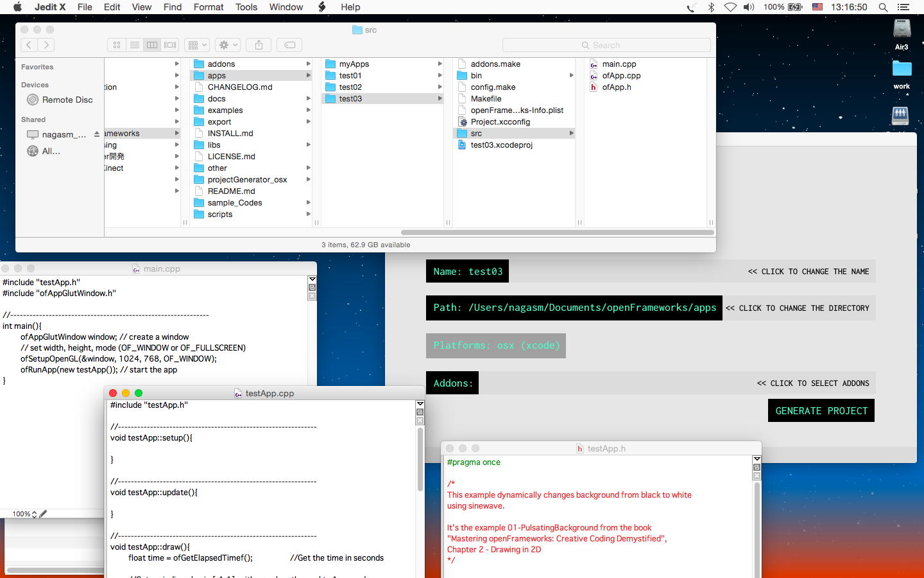Click the testApp.h title bar file icon
Viewport: 924px width, 578px height.
[580, 448]
